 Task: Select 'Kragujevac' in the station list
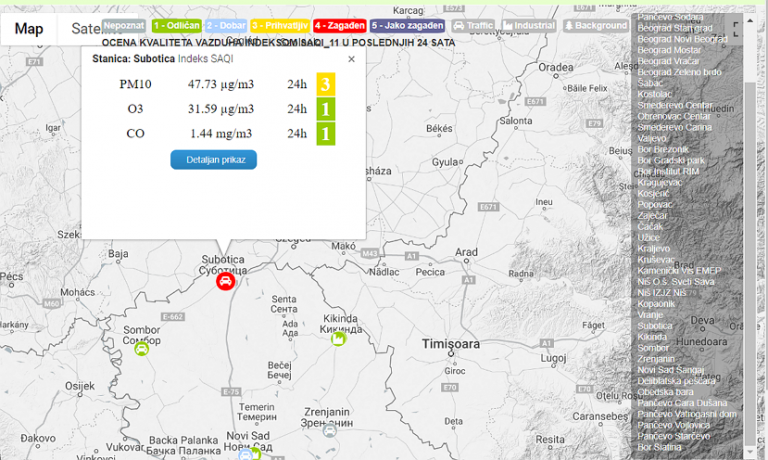[660, 182]
